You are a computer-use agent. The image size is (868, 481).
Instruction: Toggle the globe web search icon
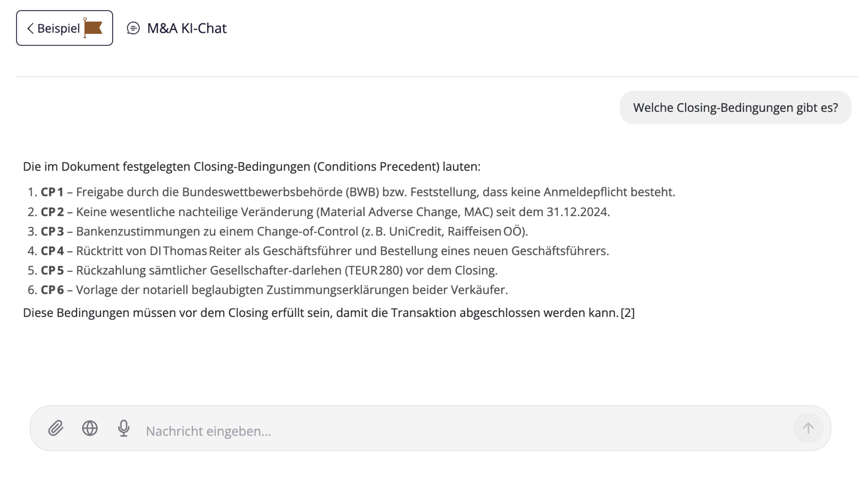[90, 428]
